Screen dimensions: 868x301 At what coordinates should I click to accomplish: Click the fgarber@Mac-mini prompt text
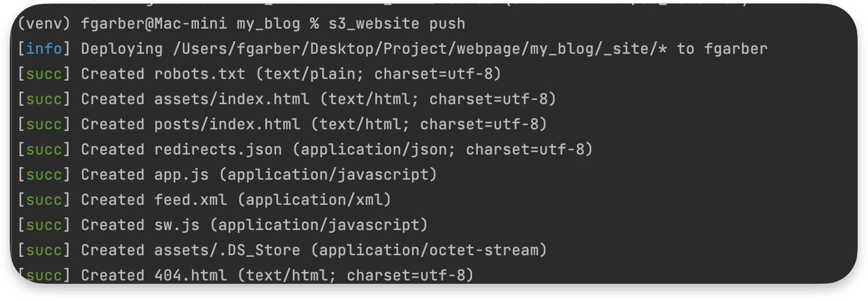pos(154,24)
